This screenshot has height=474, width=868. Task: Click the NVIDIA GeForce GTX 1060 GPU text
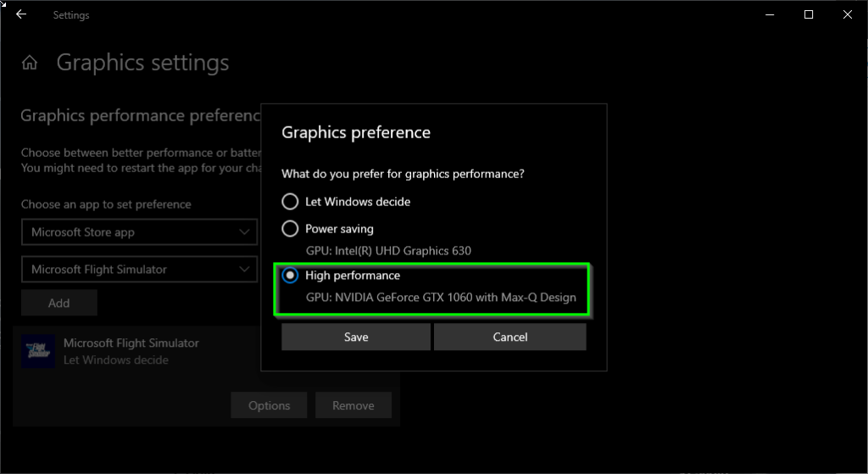coord(441,298)
